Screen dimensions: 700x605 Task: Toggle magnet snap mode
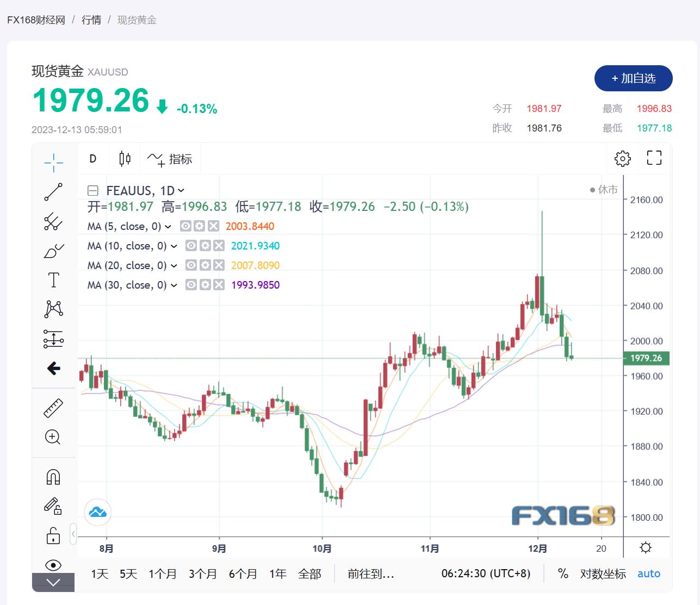pos(53,477)
